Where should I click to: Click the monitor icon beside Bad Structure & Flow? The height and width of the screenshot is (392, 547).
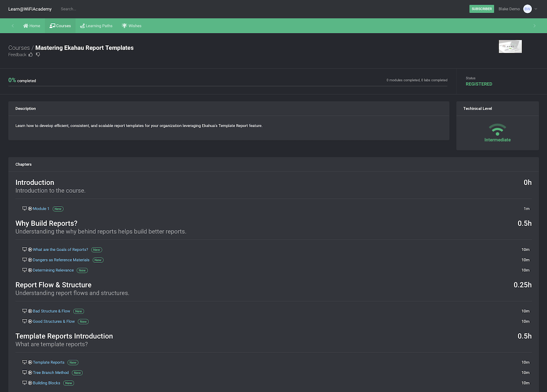(25, 311)
